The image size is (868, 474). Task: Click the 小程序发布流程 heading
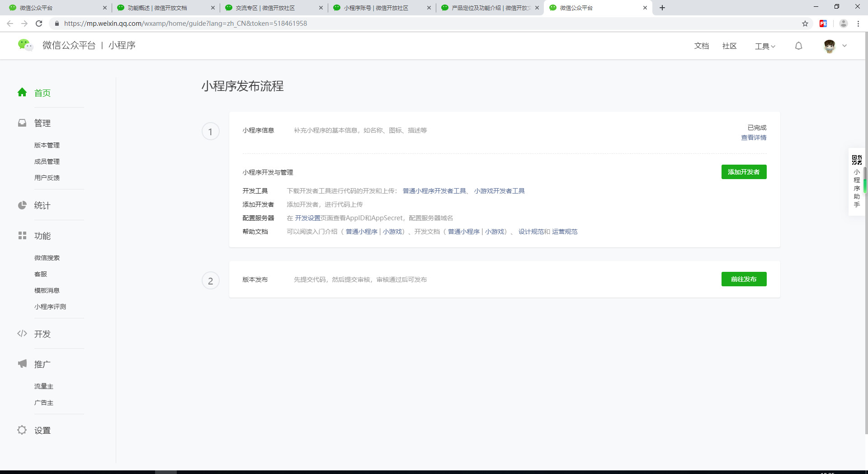[x=242, y=86]
